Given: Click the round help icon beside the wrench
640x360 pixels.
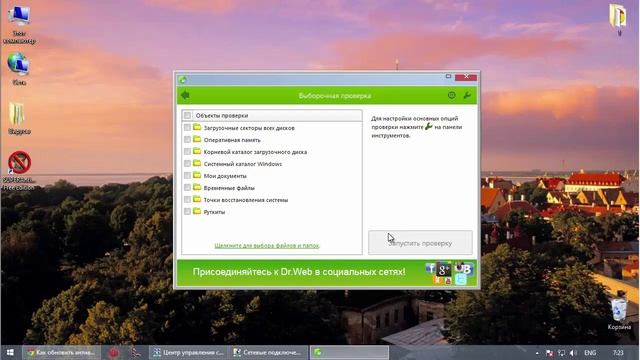Looking at the screenshot, I should (x=451, y=95).
